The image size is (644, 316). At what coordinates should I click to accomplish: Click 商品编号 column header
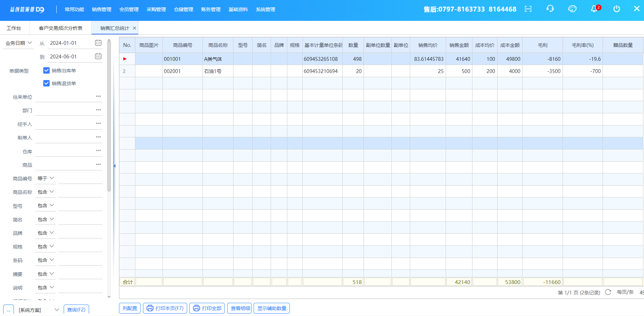[183, 45]
